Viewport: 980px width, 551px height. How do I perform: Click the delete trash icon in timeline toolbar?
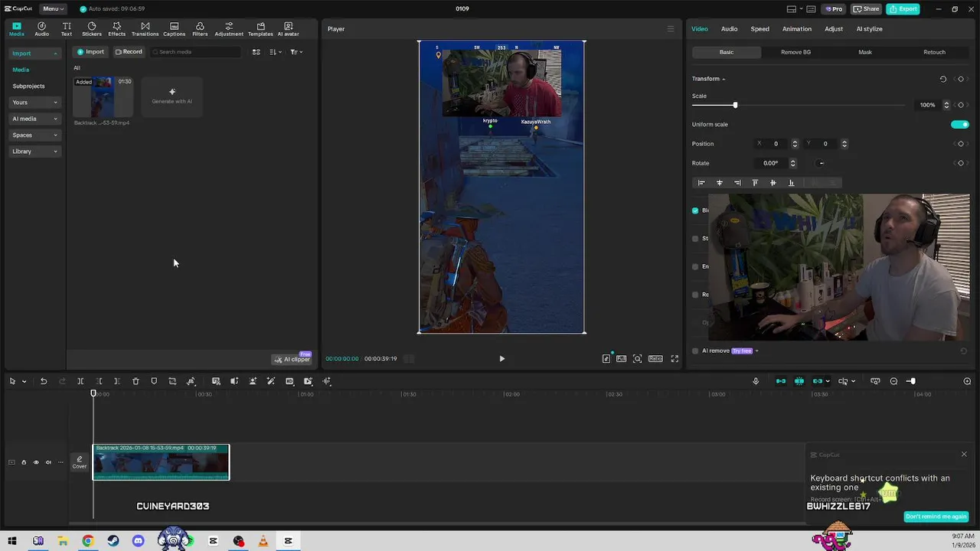click(136, 381)
